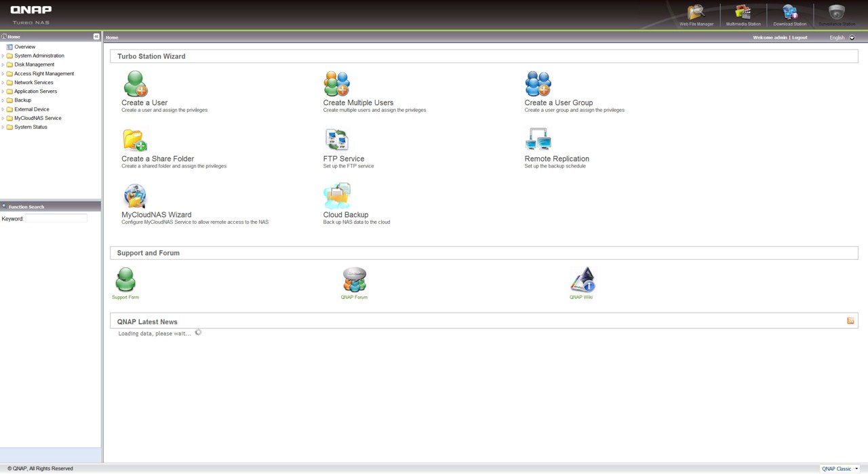The height and width of the screenshot is (474, 868).
Task: Open Multimedia Station from top bar
Action: [743, 13]
